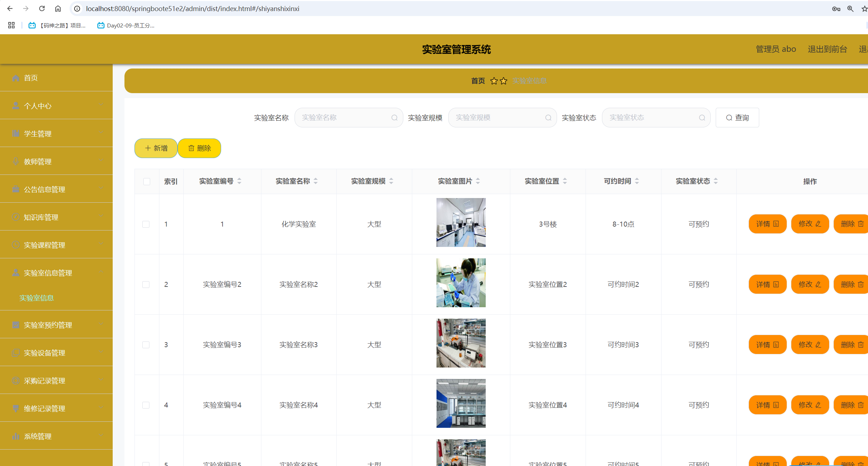Open 详情 for 化学实验室 row
Screen dimensions: 868x466
click(x=767, y=224)
